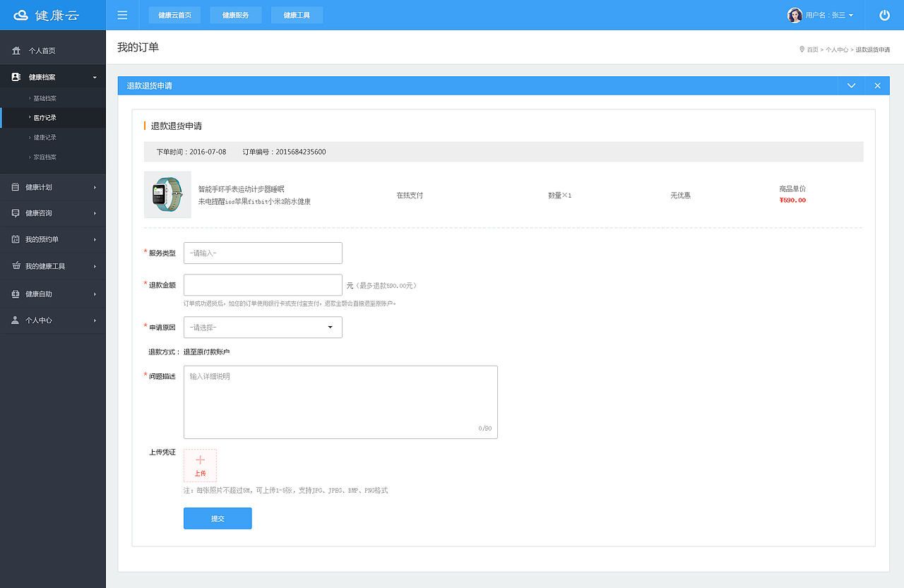The image size is (904, 588).
Task: Click the 无优惠 text
Action: pyautogui.click(x=680, y=196)
